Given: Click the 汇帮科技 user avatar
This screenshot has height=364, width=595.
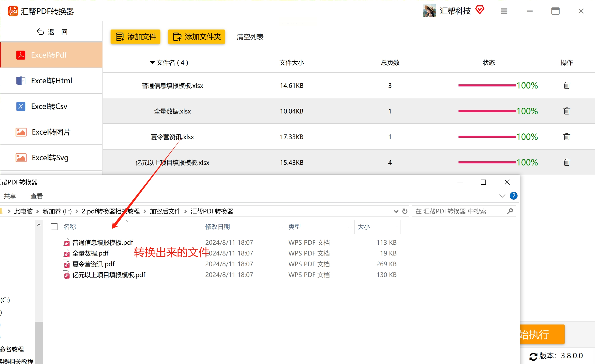Looking at the screenshot, I should 429,11.
